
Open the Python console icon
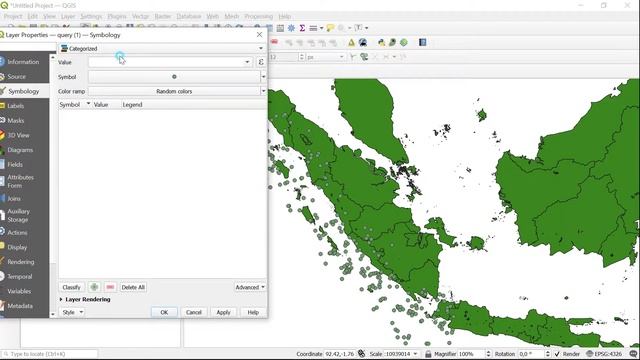(381, 42)
